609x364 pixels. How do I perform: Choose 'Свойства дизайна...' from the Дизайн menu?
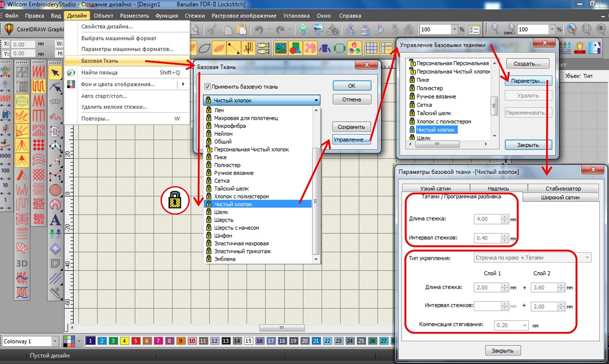[x=107, y=26]
